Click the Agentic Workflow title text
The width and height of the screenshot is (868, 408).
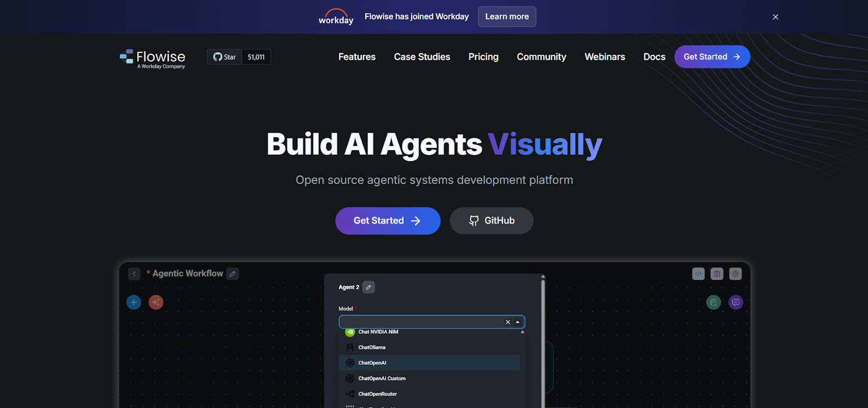click(188, 274)
